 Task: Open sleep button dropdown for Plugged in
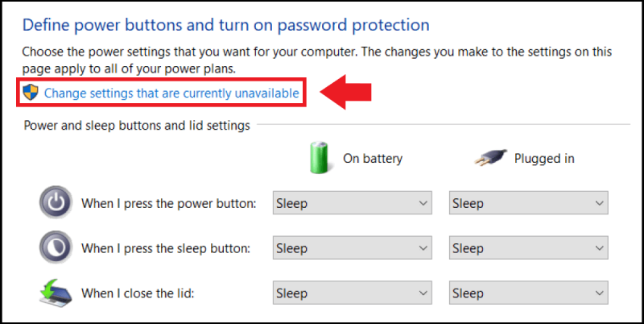coord(529,248)
